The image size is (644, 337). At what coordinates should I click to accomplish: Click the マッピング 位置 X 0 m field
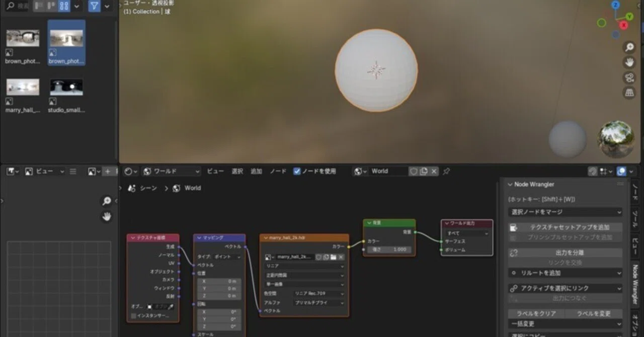pyautogui.click(x=219, y=281)
